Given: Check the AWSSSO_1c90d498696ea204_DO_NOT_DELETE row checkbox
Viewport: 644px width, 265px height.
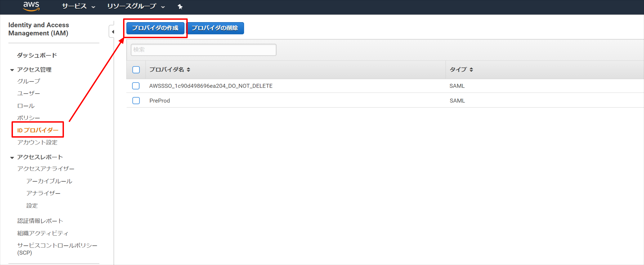Looking at the screenshot, I should 136,86.
